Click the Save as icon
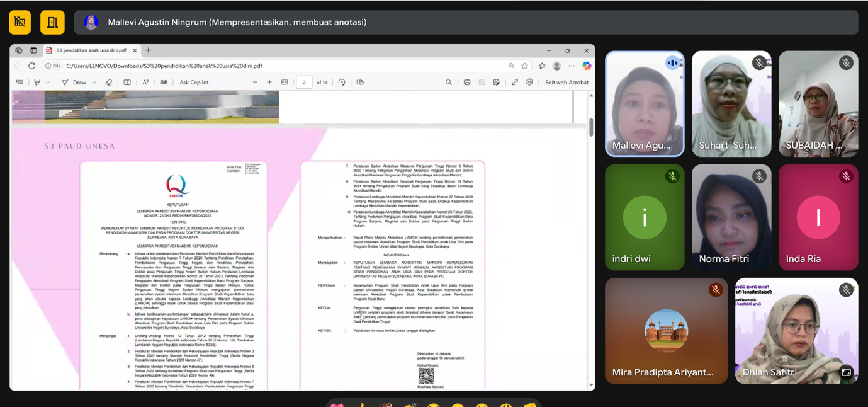This screenshot has width=868, height=407. [x=497, y=83]
